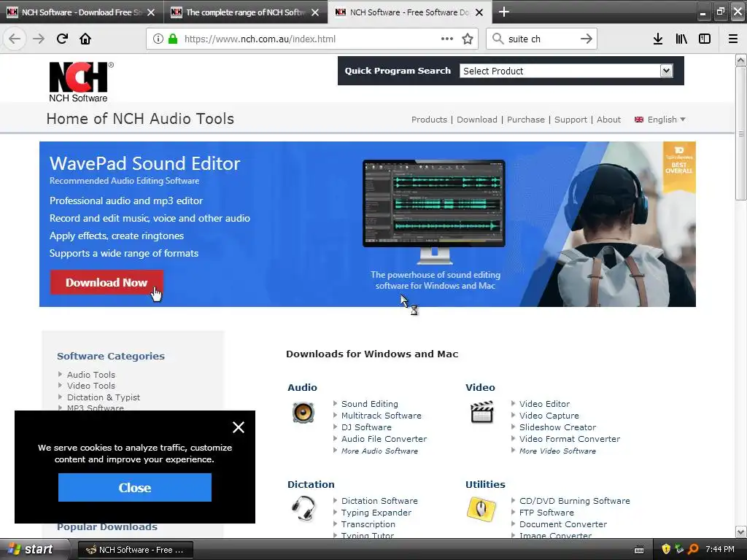Open the Multitrack Software link
The image size is (747, 560).
tap(381, 416)
